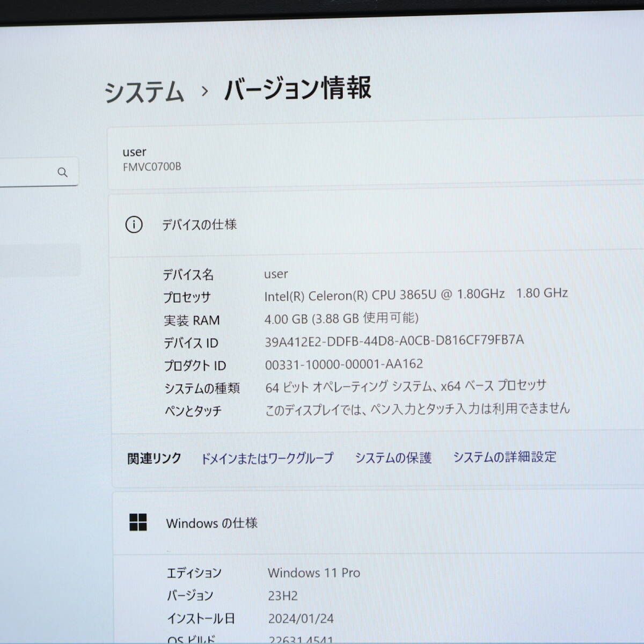644x644 pixels.
Task: Click the processor value Intel Celeron 3865U
Action: [x=416, y=294]
